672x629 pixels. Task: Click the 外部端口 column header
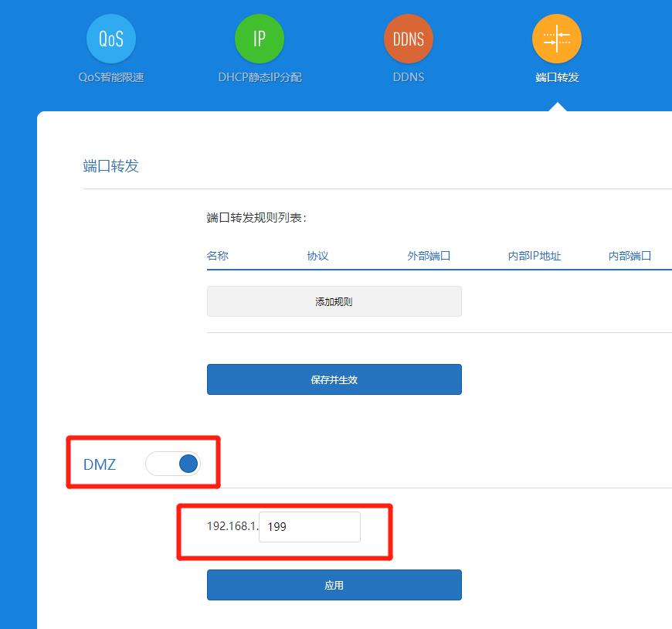429,256
